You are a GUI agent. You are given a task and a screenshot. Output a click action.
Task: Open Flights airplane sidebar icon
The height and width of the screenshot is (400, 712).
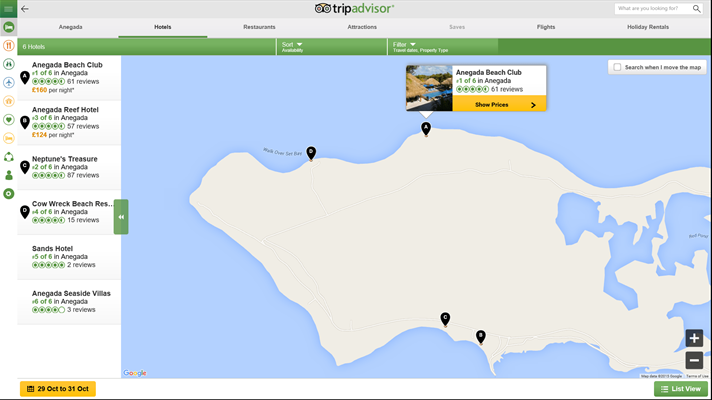click(9, 82)
